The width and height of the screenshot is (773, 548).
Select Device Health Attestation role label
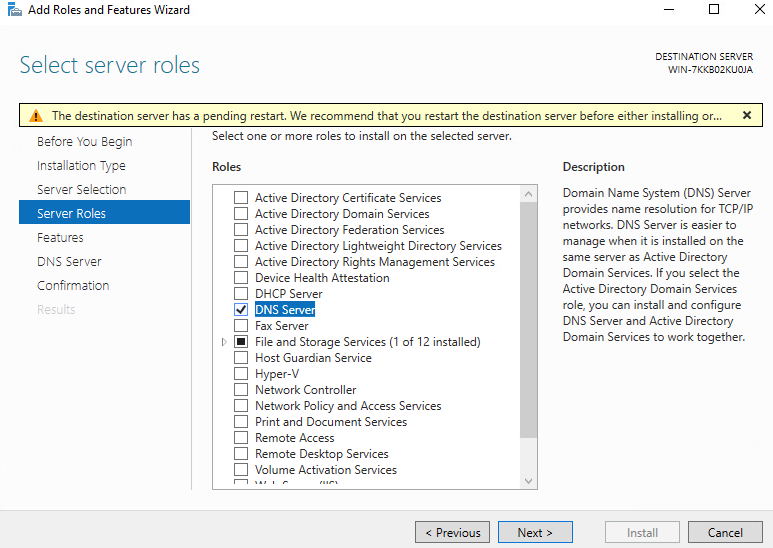point(322,278)
